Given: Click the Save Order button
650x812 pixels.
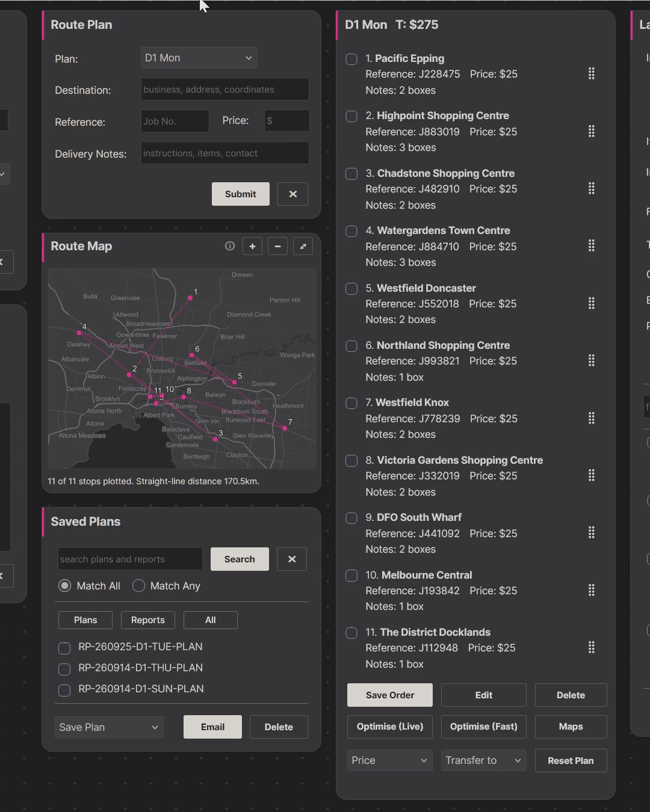Looking at the screenshot, I should 390,695.
